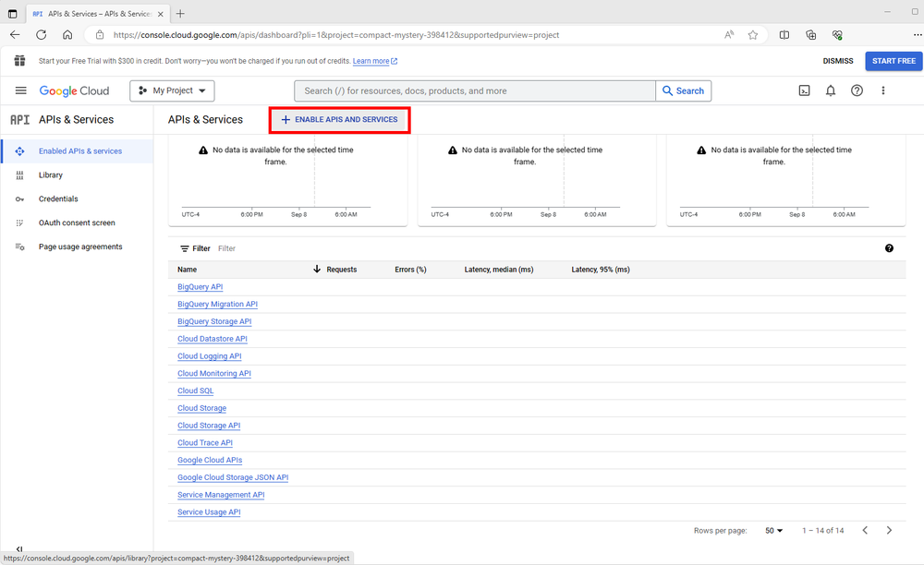Image resolution: width=924 pixels, height=565 pixels.
Task: Refresh the page with reload icon
Action: pyautogui.click(x=42, y=35)
